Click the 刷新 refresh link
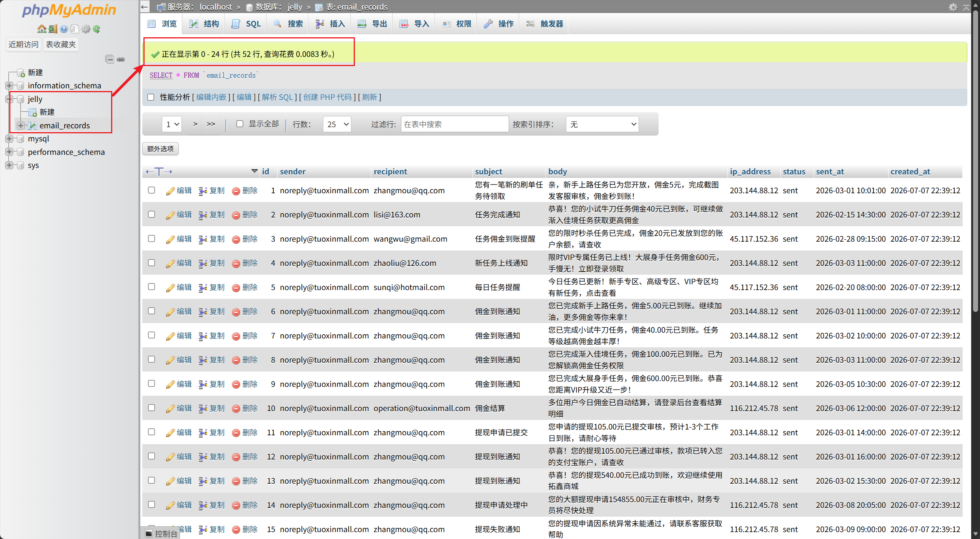The height and width of the screenshot is (539, 980). point(369,97)
